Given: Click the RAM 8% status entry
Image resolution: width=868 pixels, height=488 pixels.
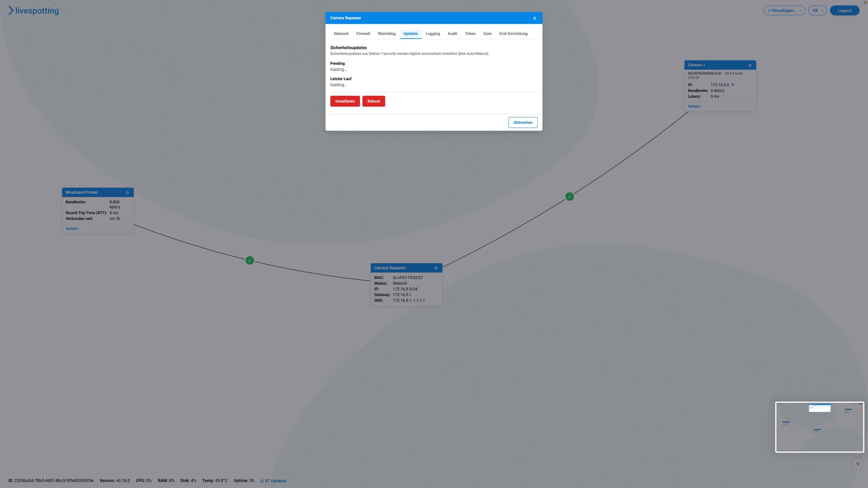Looking at the screenshot, I should click(x=166, y=481).
